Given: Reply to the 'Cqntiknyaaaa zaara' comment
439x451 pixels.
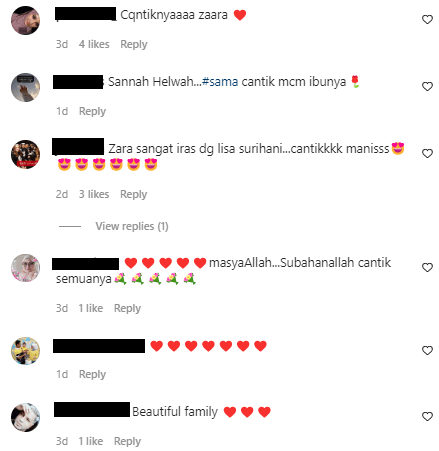Looking at the screenshot, I should pyautogui.click(x=134, y=44).
